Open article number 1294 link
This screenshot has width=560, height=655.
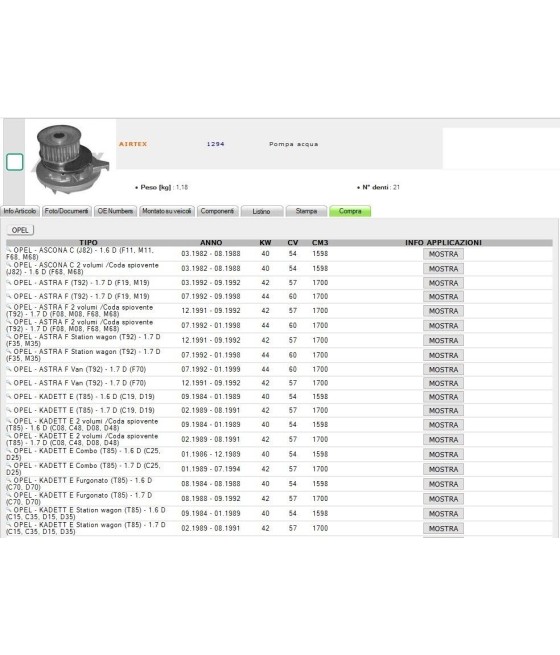(215, 144)
